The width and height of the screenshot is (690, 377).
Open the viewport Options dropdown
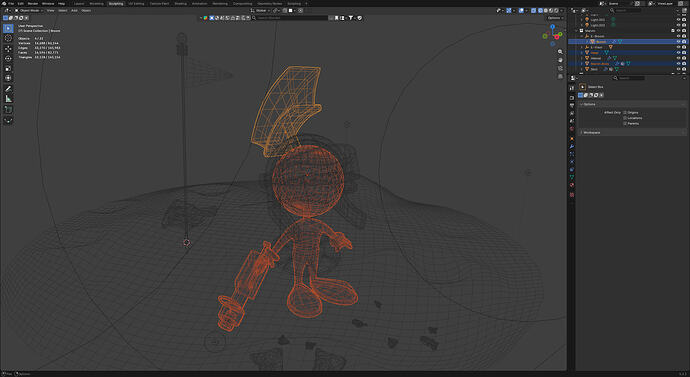point(555,18)
